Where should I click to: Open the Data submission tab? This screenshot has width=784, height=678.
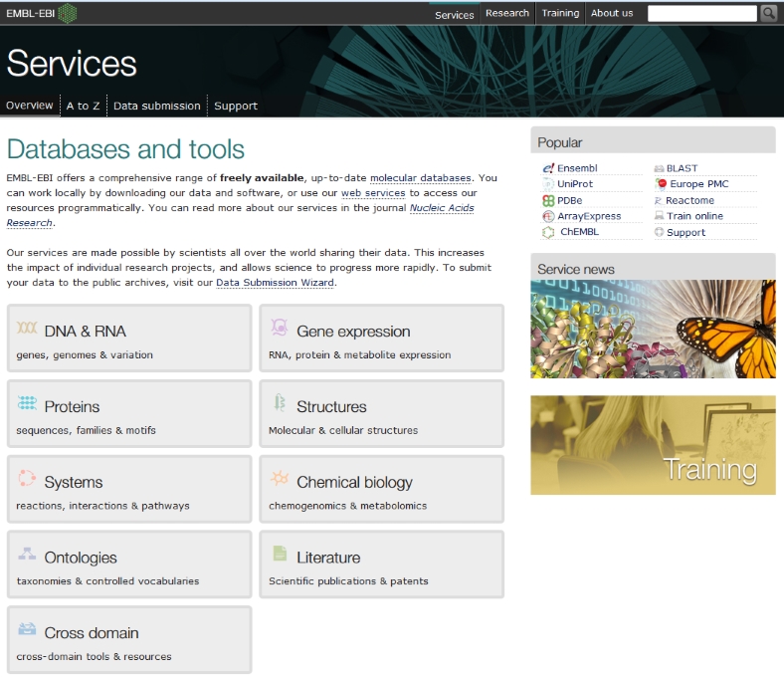pyautogui.click(x=156, y=106)
